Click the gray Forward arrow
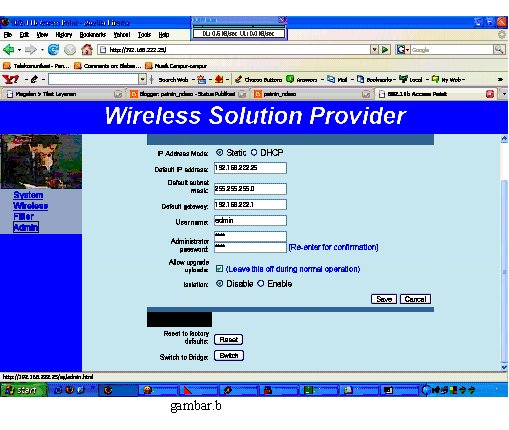This screenshot has height=430, width=509. click(31, 50)
